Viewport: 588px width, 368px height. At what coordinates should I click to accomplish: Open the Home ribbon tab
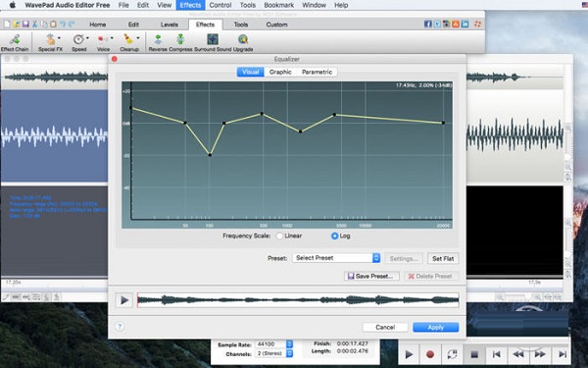coord(97,25)
